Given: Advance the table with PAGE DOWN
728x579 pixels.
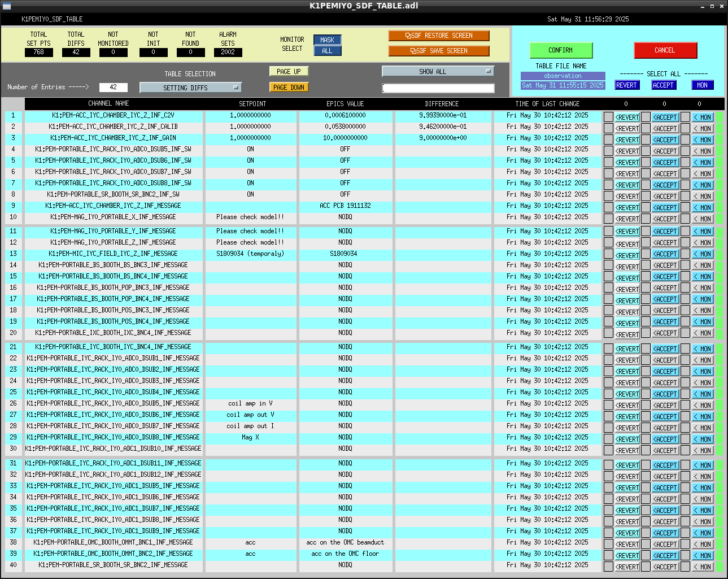Looking at the screenshot, I should point(289,88).
